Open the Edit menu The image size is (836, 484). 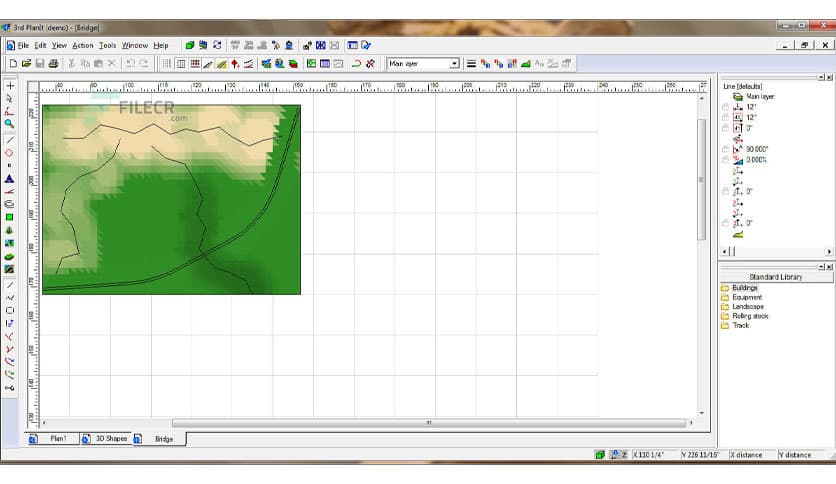[x=41, y=46]
